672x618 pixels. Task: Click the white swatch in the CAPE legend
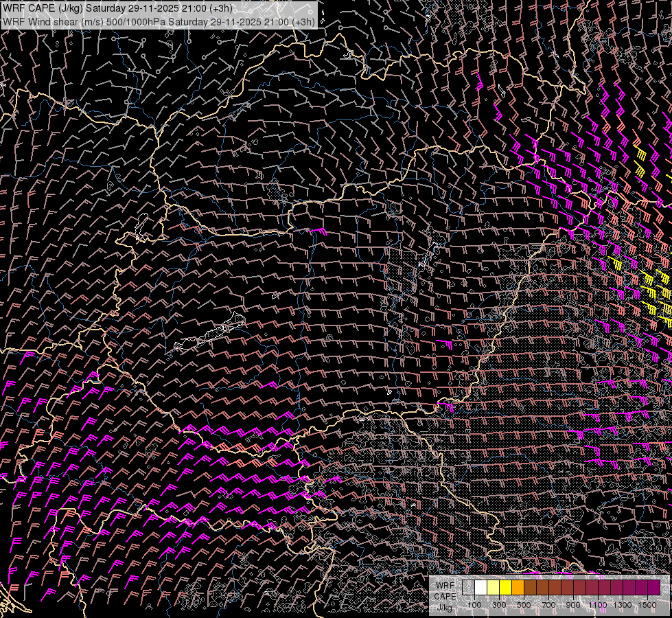click(x=481, y=588)
